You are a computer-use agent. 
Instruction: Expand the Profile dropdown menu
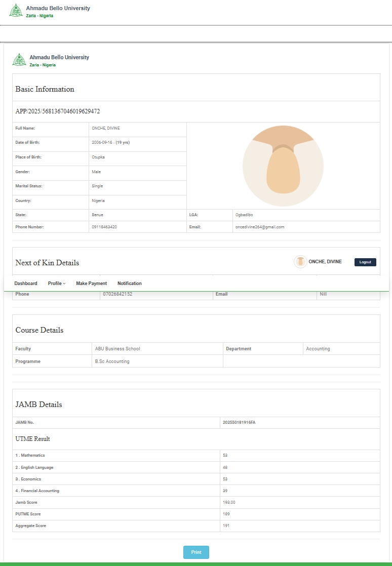(57, 284)
